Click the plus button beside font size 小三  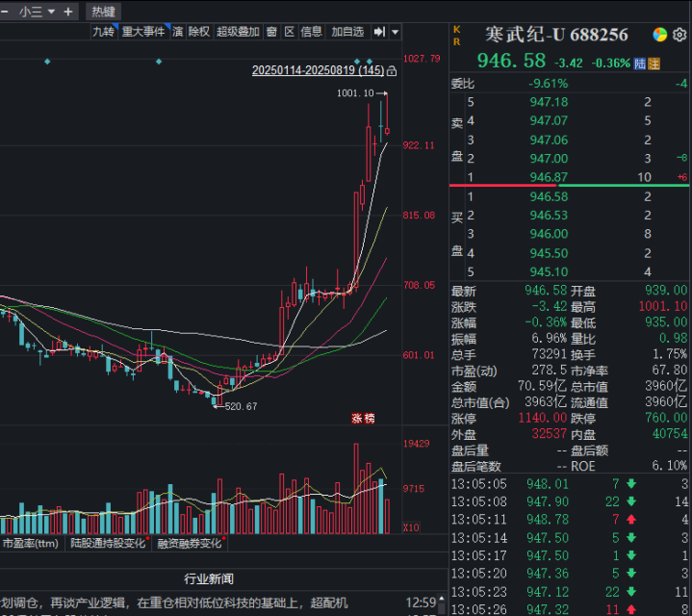click(x=68, y=12)
